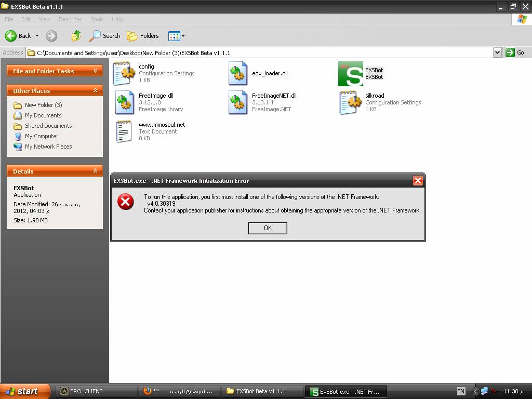This screenshot has width=532, height=399.
Task: Click the Go button
Action: point(515,52)
